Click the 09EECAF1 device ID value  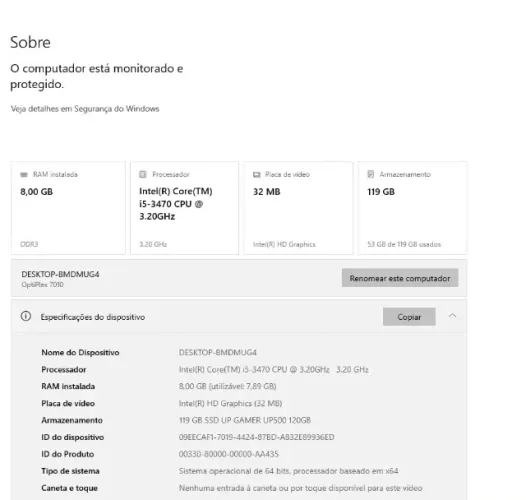point(257,437)
